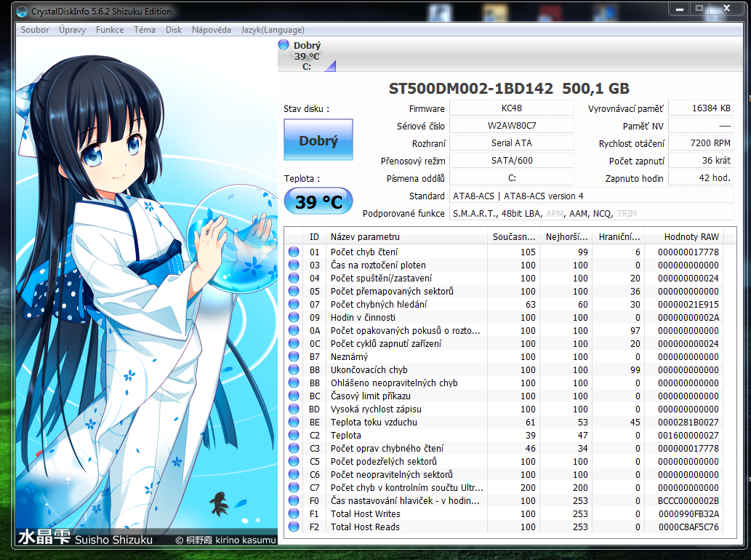Image resolution: width=751 pixels, height=560 pixels.
Task: Click the CrystalDiskInfo title bar app icon
Action: (22, 12)
